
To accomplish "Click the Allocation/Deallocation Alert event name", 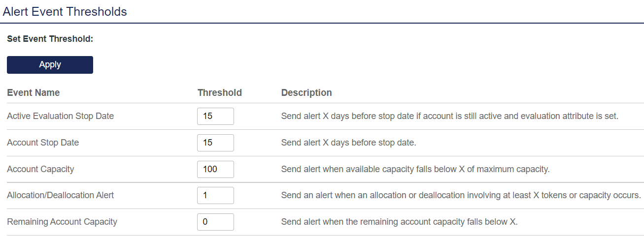I will coord(61,195).
